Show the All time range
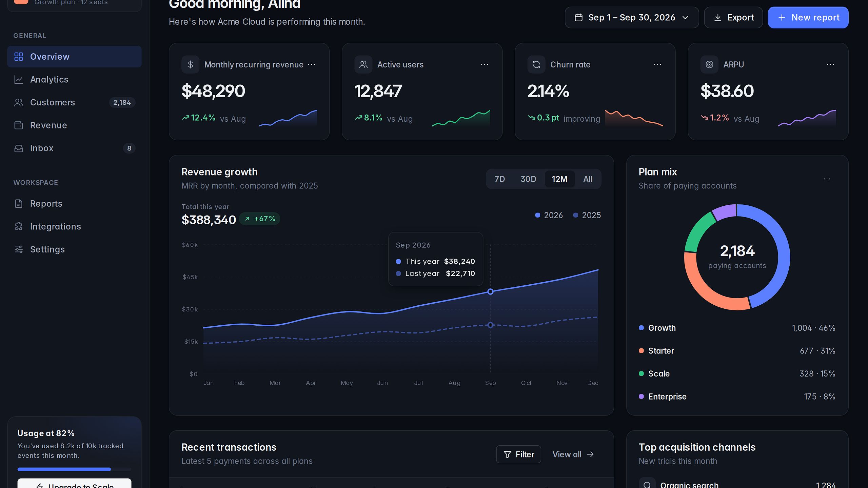868x488 pixels. pyautogui.click(x=588, y=179)
